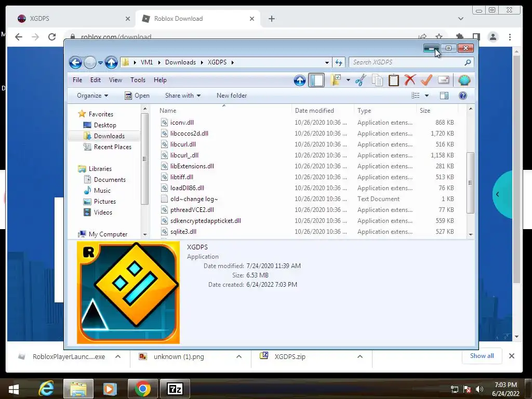The image size is (532, 399).
Task: Refresh the XGDPS folder view
Action: click(x=339, y=62)
